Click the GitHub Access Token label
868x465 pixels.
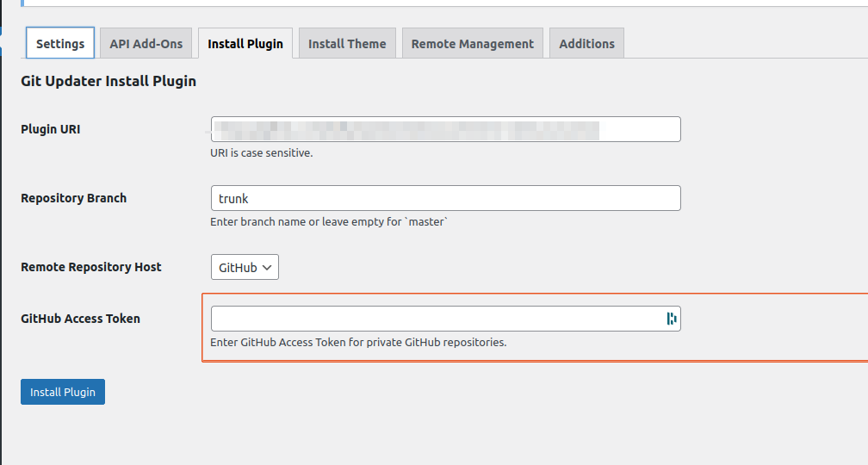click(x=80, y=319)
